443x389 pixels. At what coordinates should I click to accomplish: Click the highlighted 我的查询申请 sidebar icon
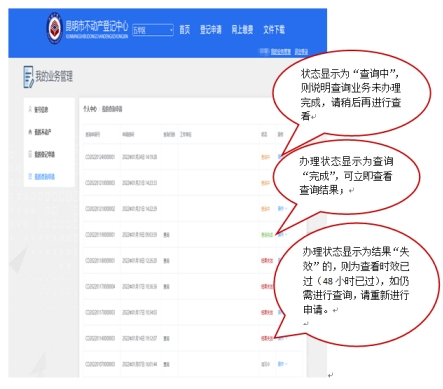30,176
